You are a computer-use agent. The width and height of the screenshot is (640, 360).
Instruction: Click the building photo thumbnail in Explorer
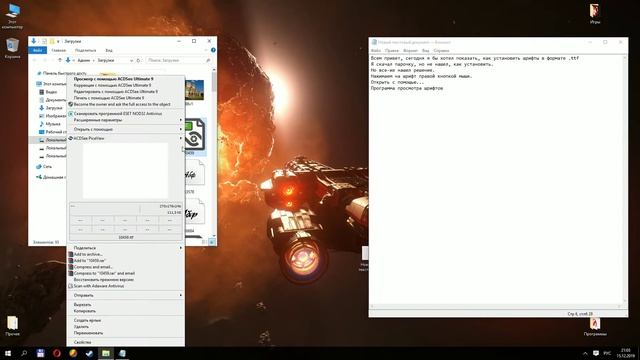coord(195,90)
